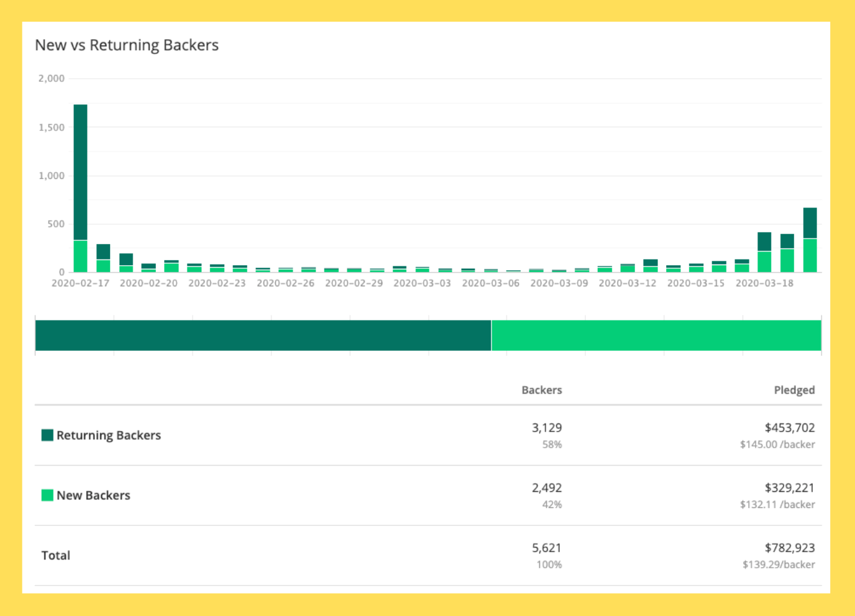Viewport: 855px width, 616px height.
Task: Click the 2020-03-06 x-axis date label
Action: [x=491, y=283]
